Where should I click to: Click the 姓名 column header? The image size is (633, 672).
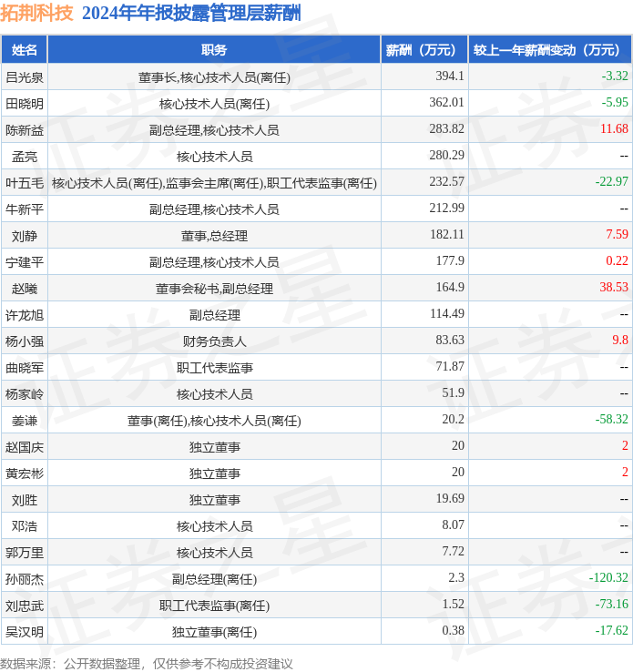pyautogui.click(x=25, y=50)
